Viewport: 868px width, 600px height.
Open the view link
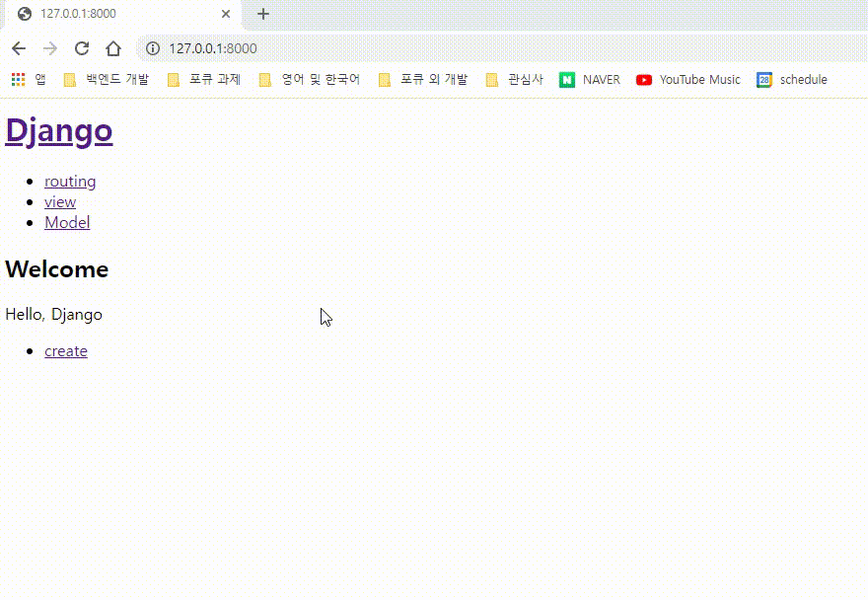click(x=60, y=201)
